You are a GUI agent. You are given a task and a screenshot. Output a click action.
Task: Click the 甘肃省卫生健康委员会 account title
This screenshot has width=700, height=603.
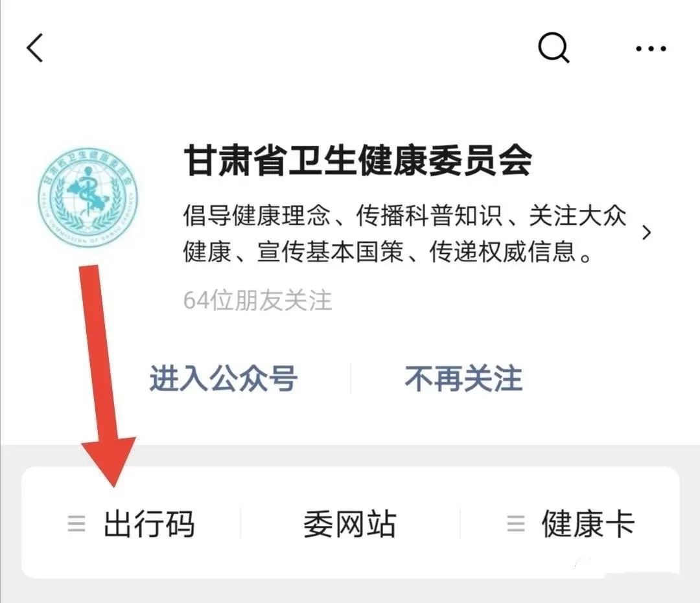pos(358,161)
